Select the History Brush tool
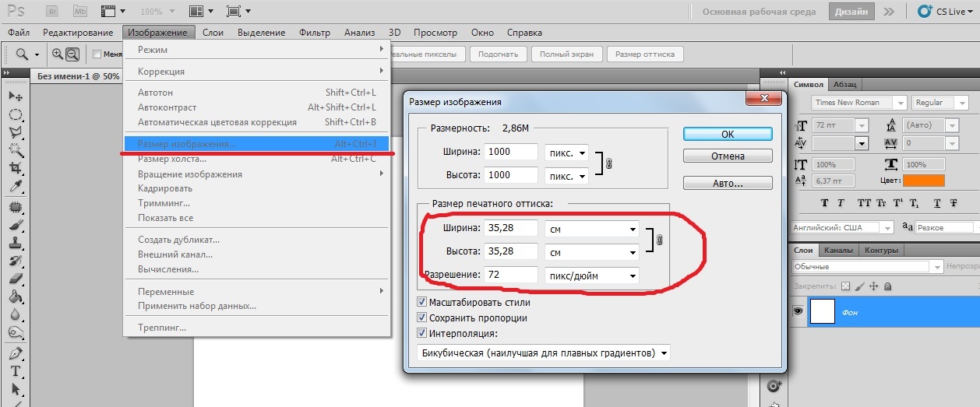 (x=15, y=261)
